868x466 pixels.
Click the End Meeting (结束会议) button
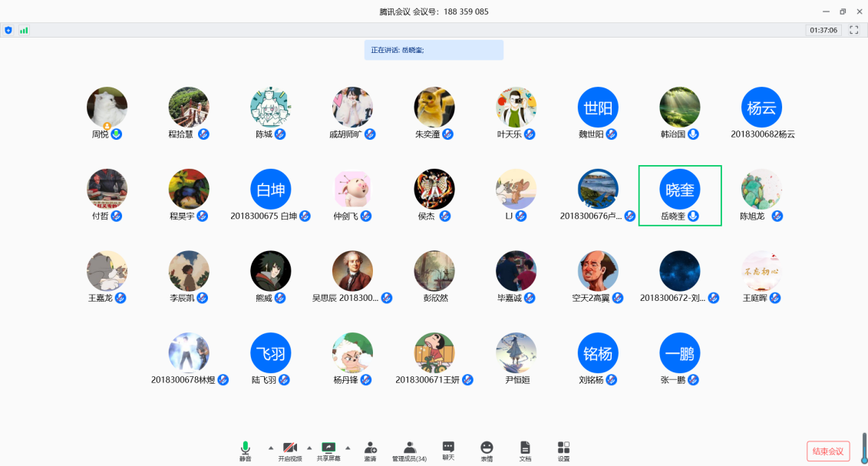[x=828, y=451]
